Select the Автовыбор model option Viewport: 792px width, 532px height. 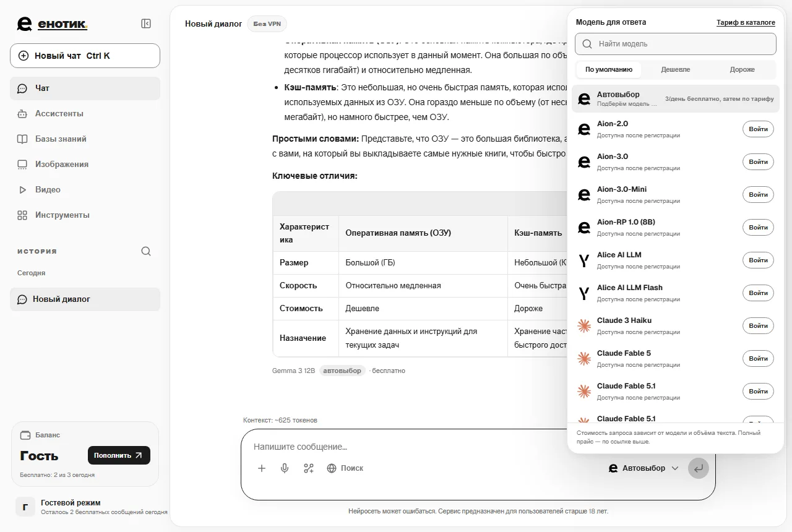[x=676, y=99]
